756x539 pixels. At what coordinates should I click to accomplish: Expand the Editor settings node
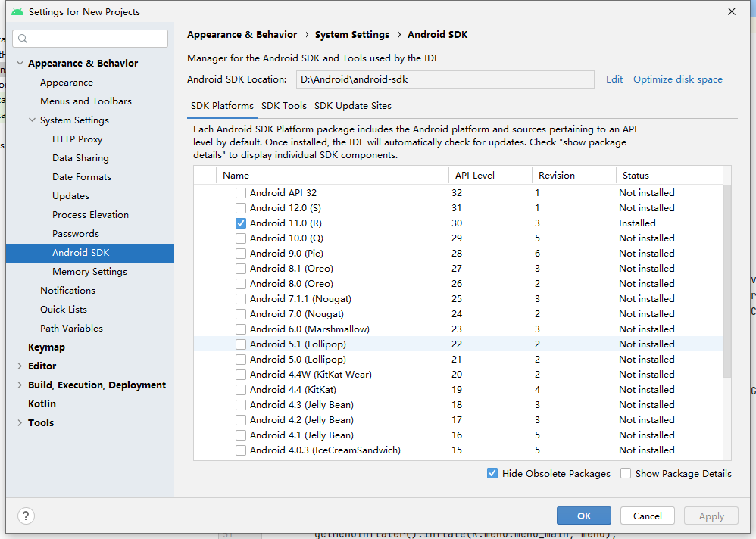click(20, 366)
